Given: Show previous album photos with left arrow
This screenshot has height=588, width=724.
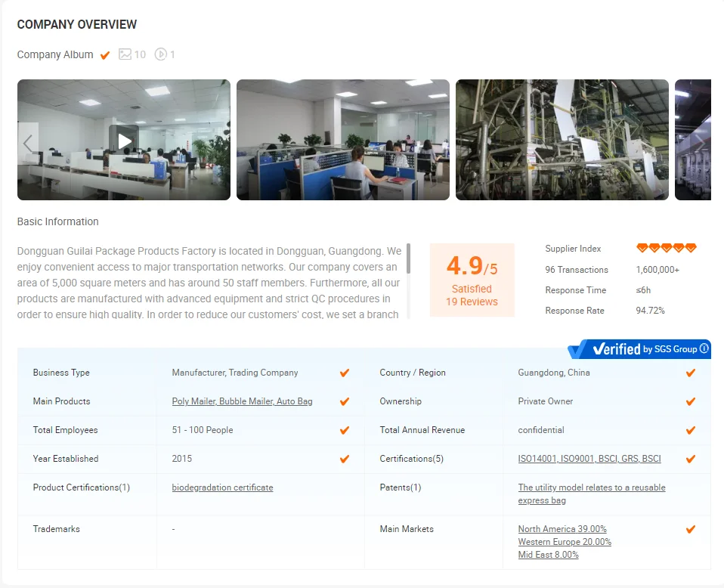Looking at the screenshot, I should pyautogui.click(x=28, y=143).
